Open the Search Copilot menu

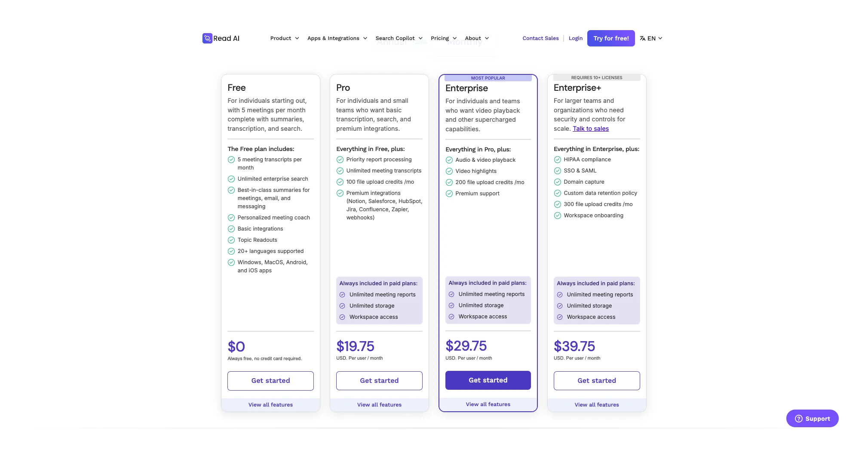point(399,38)
